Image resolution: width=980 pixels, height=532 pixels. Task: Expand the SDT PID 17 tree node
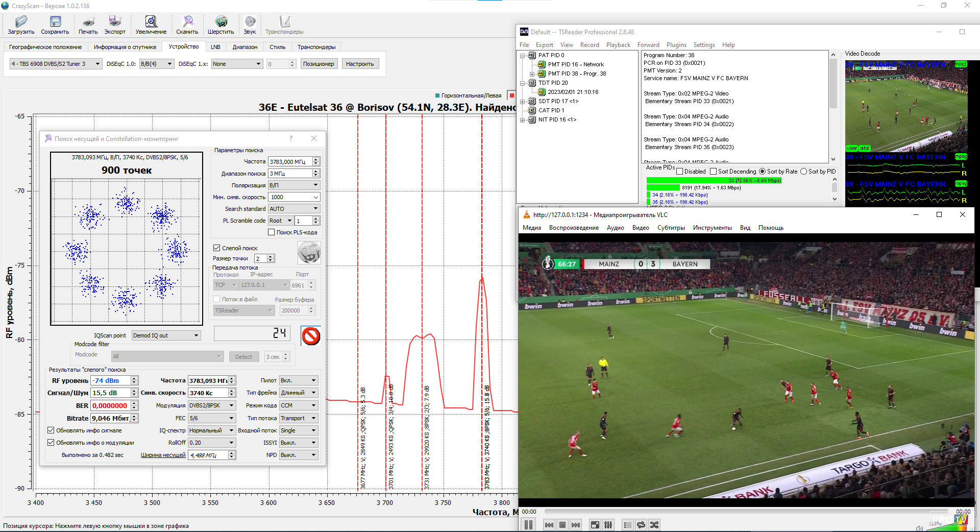point(523,101)
